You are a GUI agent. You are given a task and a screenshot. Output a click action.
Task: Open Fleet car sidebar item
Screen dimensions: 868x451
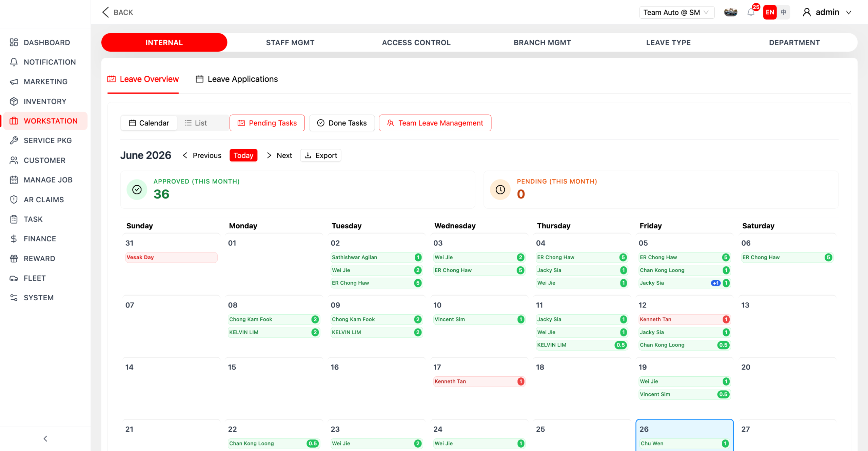point(45,278)
